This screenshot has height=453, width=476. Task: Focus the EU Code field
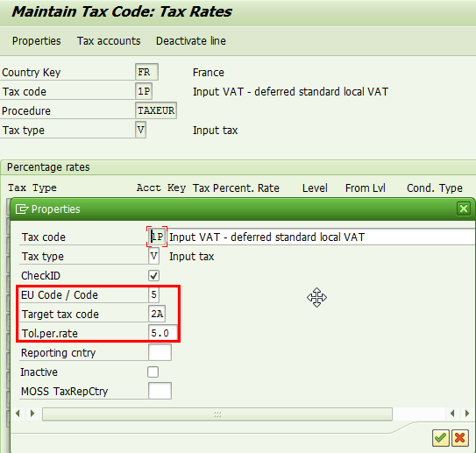pyautogui.click(x=153, y=294)
